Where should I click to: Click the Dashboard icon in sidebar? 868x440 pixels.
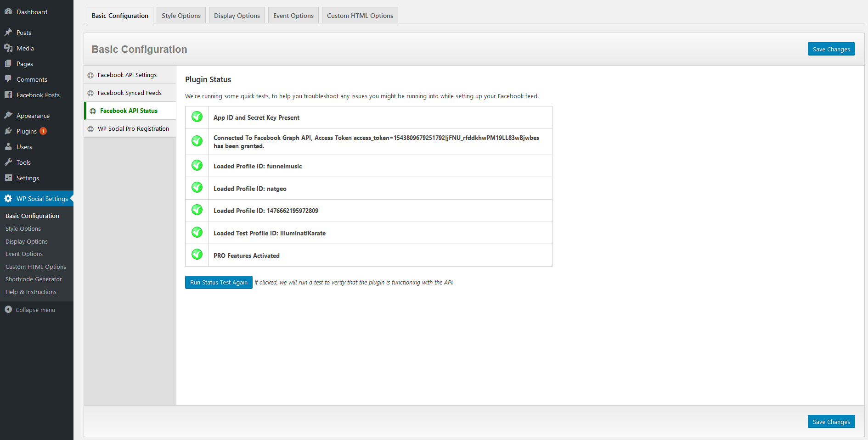pyautogui.click(x=8, y=12)
